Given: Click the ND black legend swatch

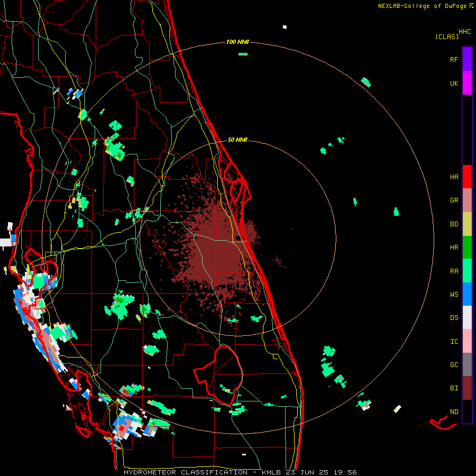Looking at the screenshot, I should pos(467,411).
